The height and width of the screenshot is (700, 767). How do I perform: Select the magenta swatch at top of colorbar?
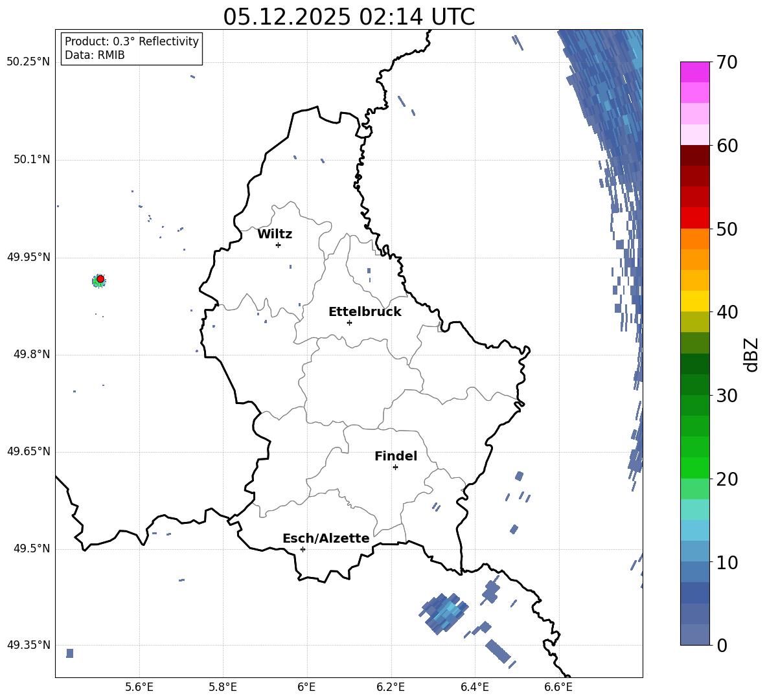click(694, 71)
